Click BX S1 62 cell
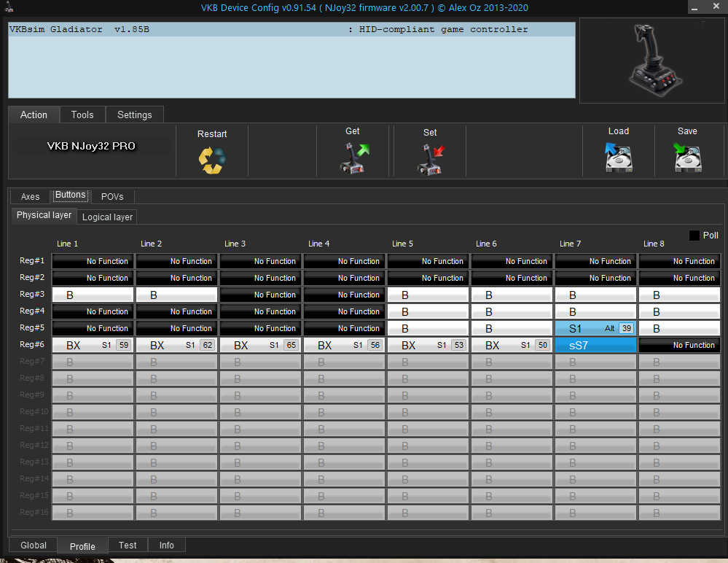Image resolution: width=728 pixels, height=563 pixels. [176, 345]
